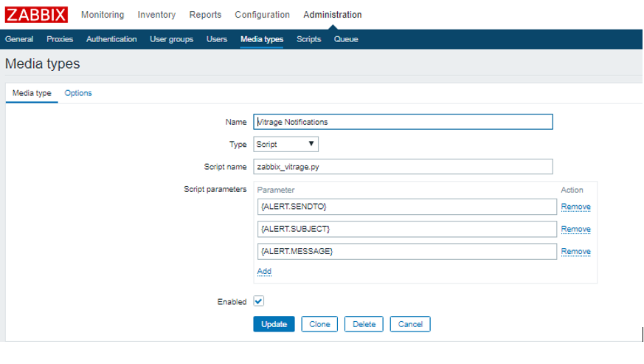Viewport: 644px width, 364px height.
Task: Focus the Script name field
Action: 403,167
